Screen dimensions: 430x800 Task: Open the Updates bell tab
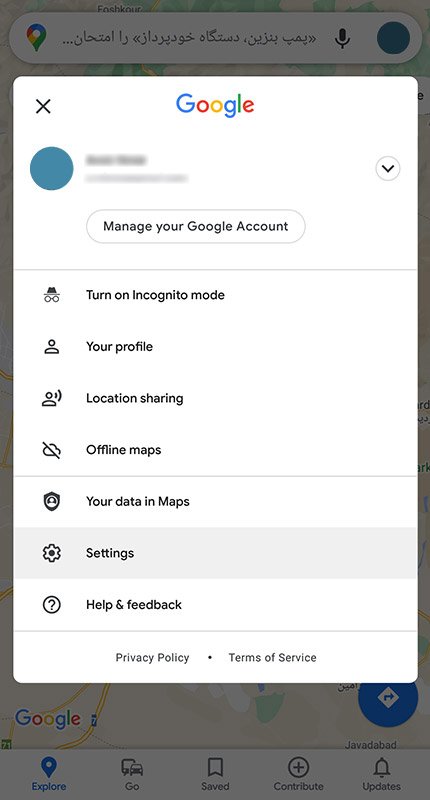(382, 774)
